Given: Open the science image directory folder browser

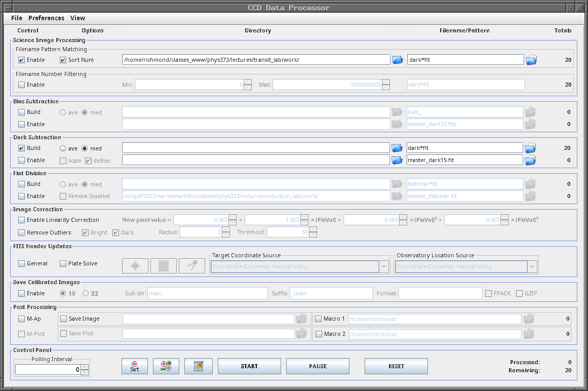Looking at the screenshot, I should tap(398, 60).
